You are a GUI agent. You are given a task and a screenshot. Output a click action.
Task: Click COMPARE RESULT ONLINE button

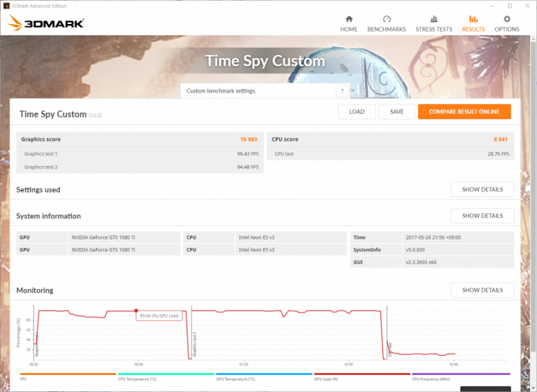pyautogui.click(x=464, y=112)
